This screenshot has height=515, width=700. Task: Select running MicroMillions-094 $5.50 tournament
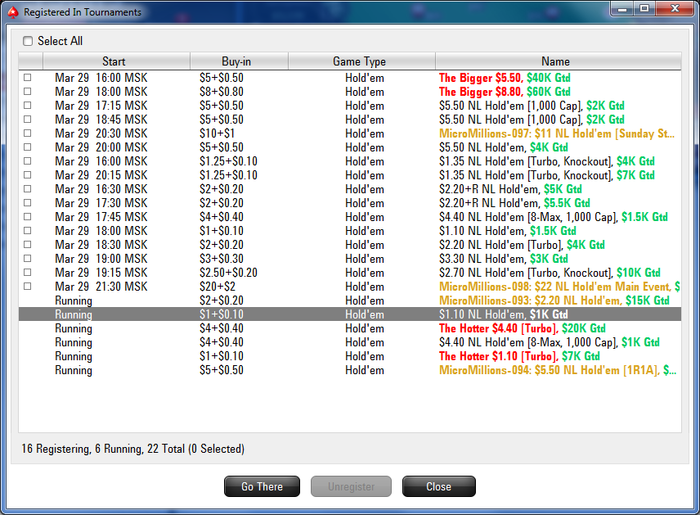(x=350, y=370)
